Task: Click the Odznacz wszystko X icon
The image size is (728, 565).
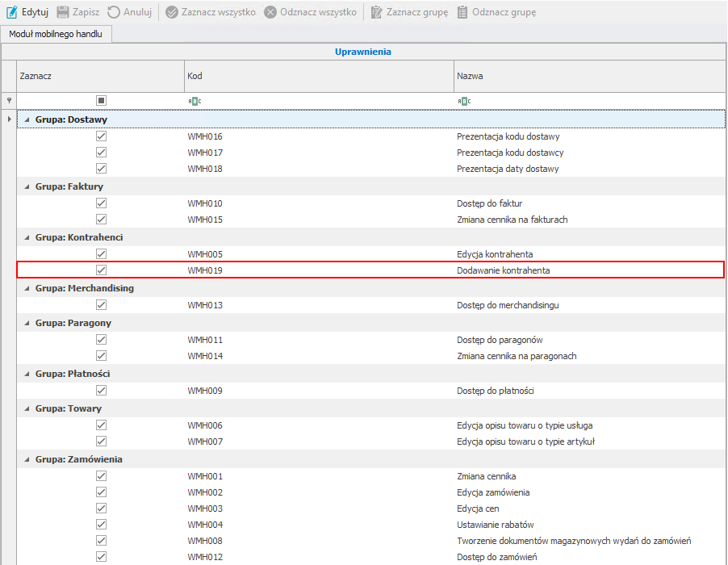Action: [x=270, y=12]
